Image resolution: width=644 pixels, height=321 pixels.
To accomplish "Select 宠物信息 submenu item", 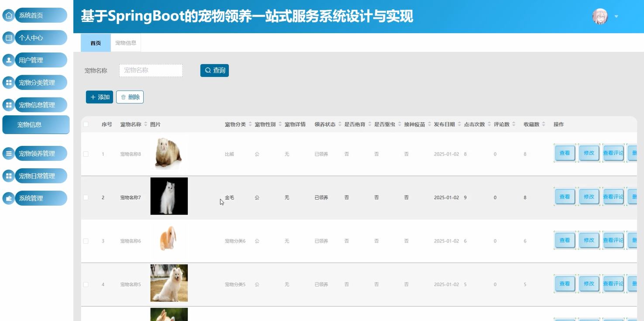I will (x=36, y=124).
